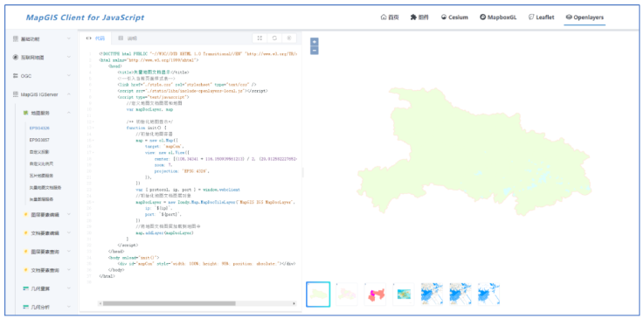Switch to the 说明 tab
This screenshot has height=319, width=644.
pos(128,38)
